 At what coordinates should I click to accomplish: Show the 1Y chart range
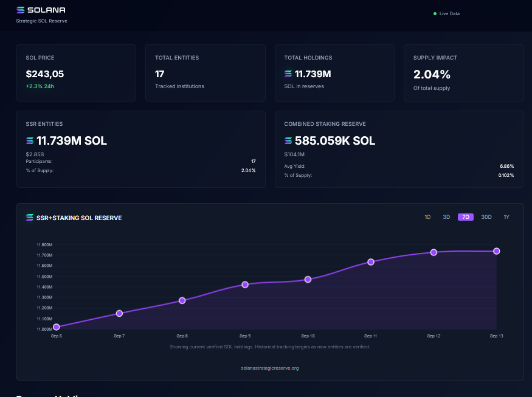point(506,217)
